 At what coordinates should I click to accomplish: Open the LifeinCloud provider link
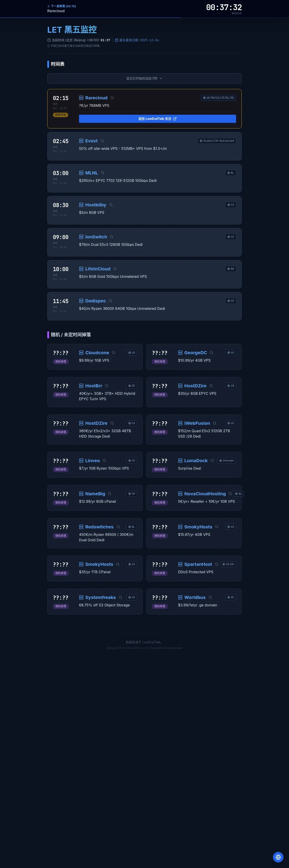[x=97, y=269]
